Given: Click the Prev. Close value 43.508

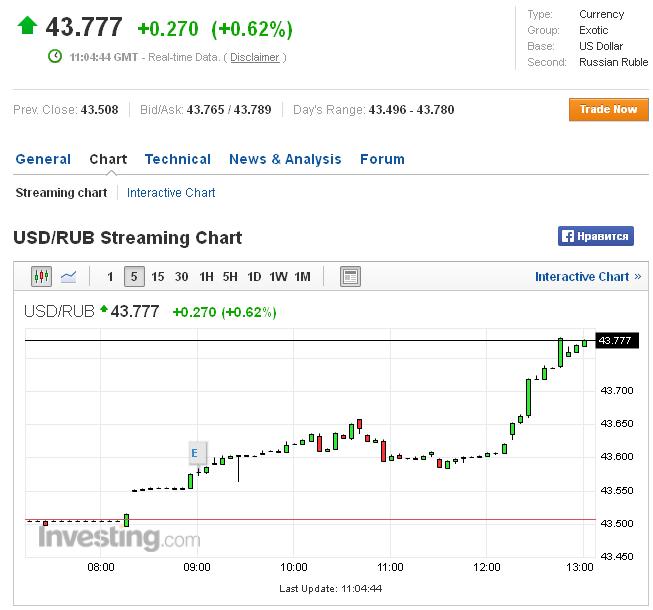Looking at the screenshot, I should [x=100, y=110].
